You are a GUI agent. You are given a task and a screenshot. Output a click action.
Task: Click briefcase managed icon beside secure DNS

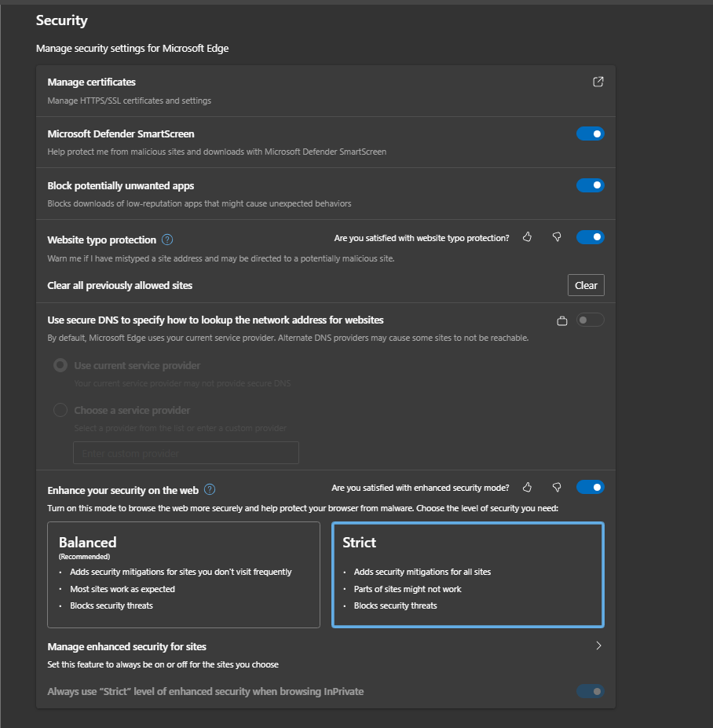(x=562, y=320)
